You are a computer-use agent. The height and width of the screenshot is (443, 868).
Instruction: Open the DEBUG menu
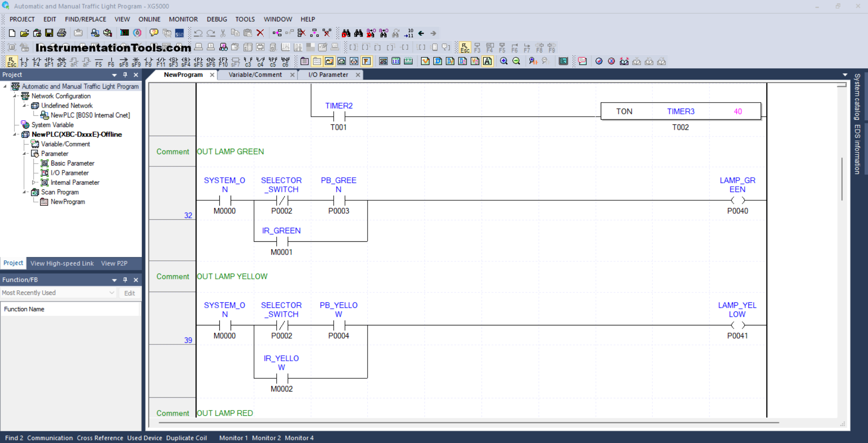[x=217, y=19]
